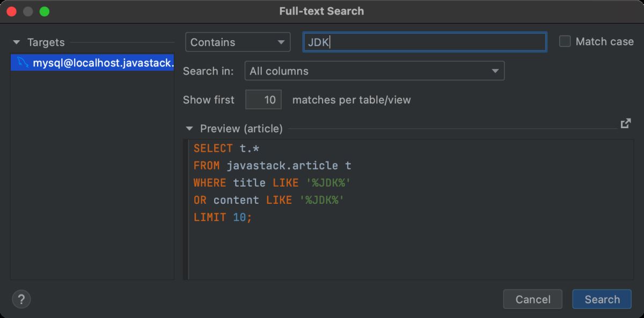Close the dialog with the red button
Viewport: 644px width, 318px height.
11,11
